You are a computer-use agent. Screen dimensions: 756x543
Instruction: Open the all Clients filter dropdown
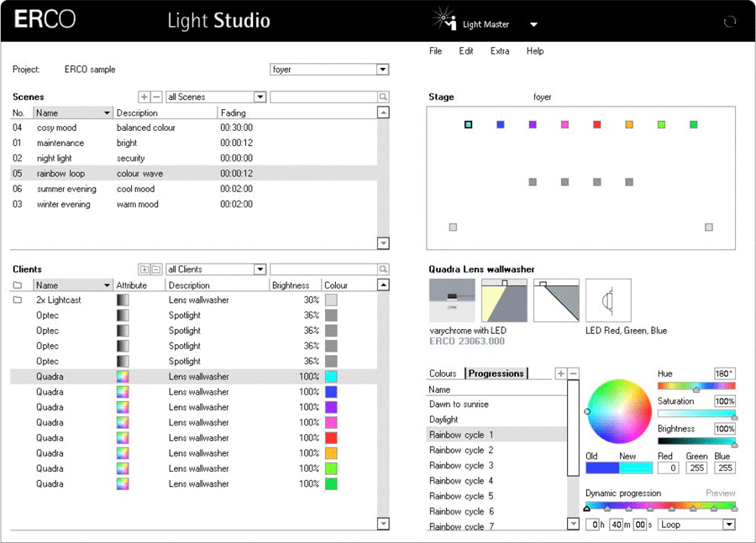click(x=260, y=269)
